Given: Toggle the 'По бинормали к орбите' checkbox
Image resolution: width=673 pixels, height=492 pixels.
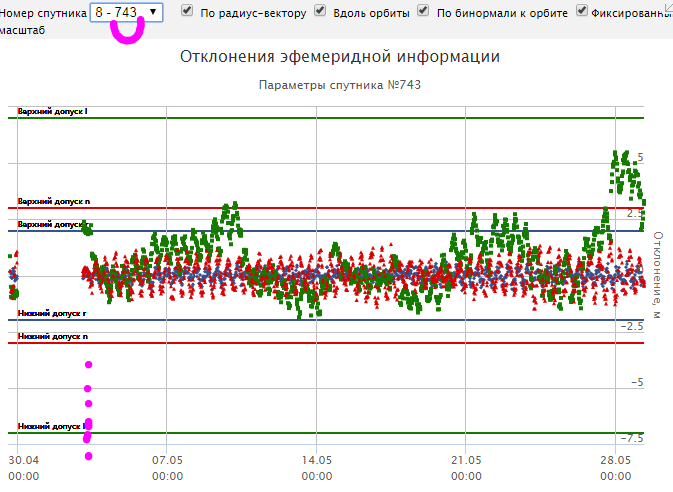Looking at the screenshot, I should pos(423,11).
